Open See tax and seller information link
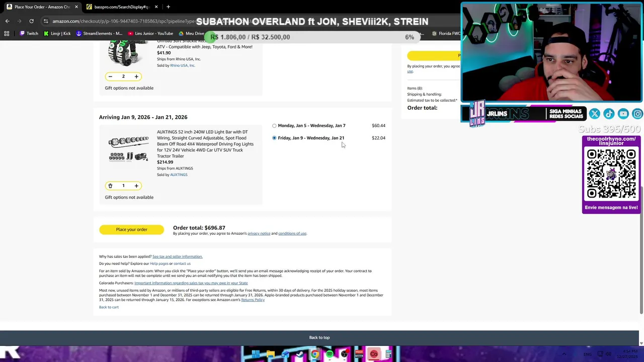This screenshot has width=644, height=362. pos(177,256)
